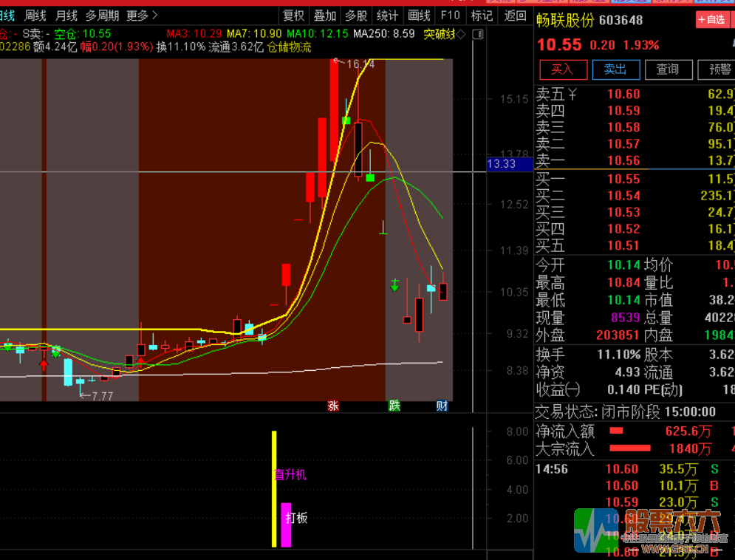Click the 直升机 signal label
735x560 pixels.
[x=290, y=475]
